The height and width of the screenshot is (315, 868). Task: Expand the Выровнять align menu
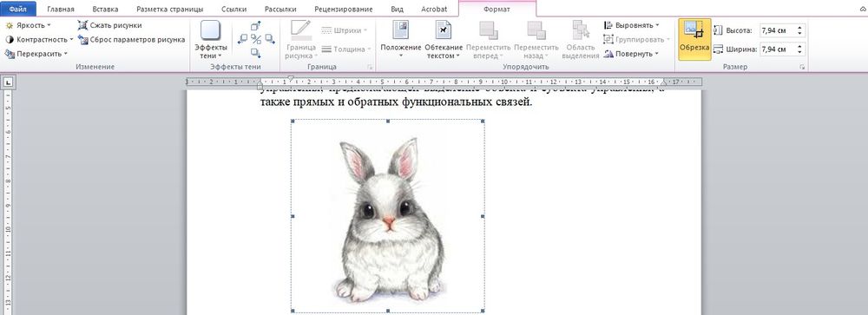632,25
